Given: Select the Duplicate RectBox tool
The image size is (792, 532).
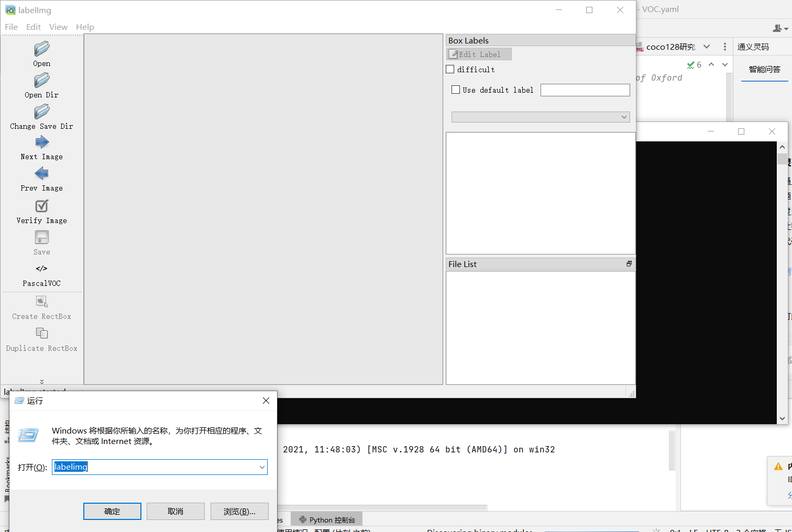Looking at the screenshot, I should point(42,339).
